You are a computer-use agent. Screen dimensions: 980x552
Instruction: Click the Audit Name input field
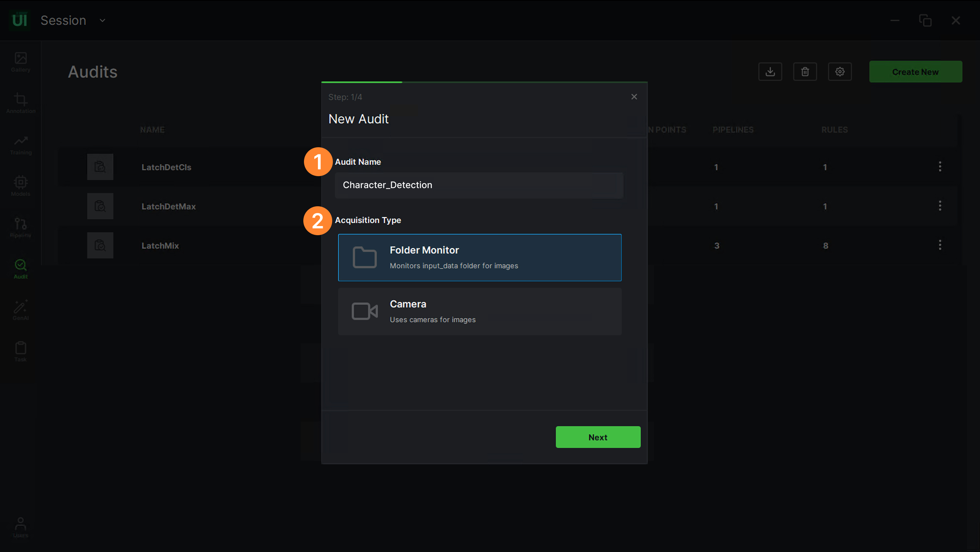point(479,186)
